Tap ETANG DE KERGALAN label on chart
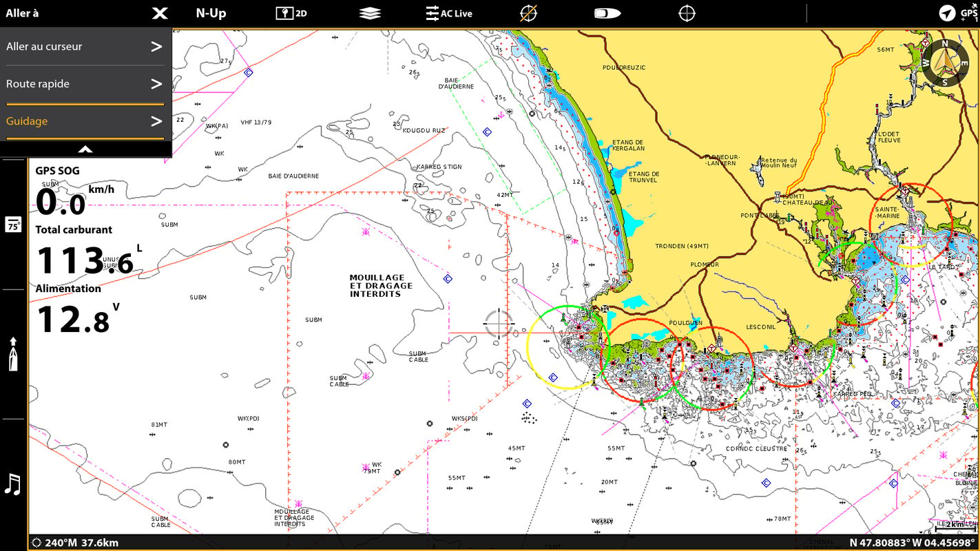The width and height of the screenshot is (980, 551). pyautogui.click(x=628, y=146)
